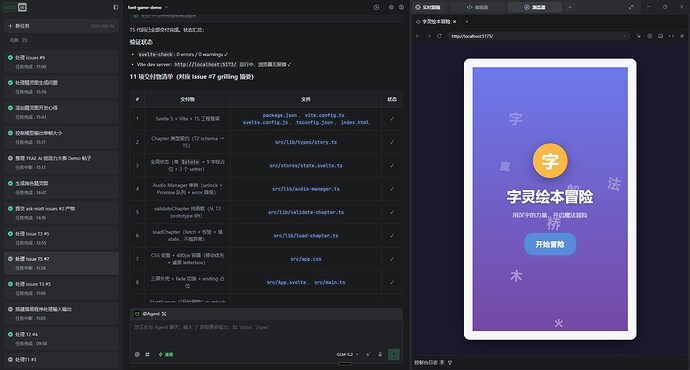Send message with green arrow button

[394, 354]
